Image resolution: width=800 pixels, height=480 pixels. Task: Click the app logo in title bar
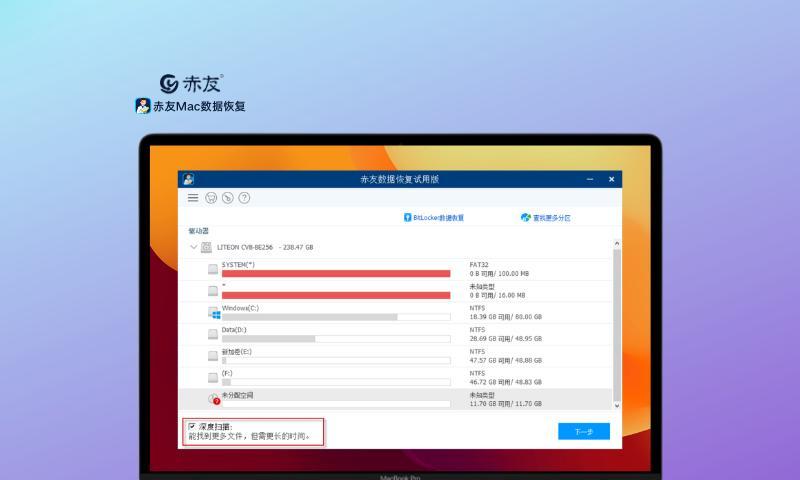(x=189, y=179)
